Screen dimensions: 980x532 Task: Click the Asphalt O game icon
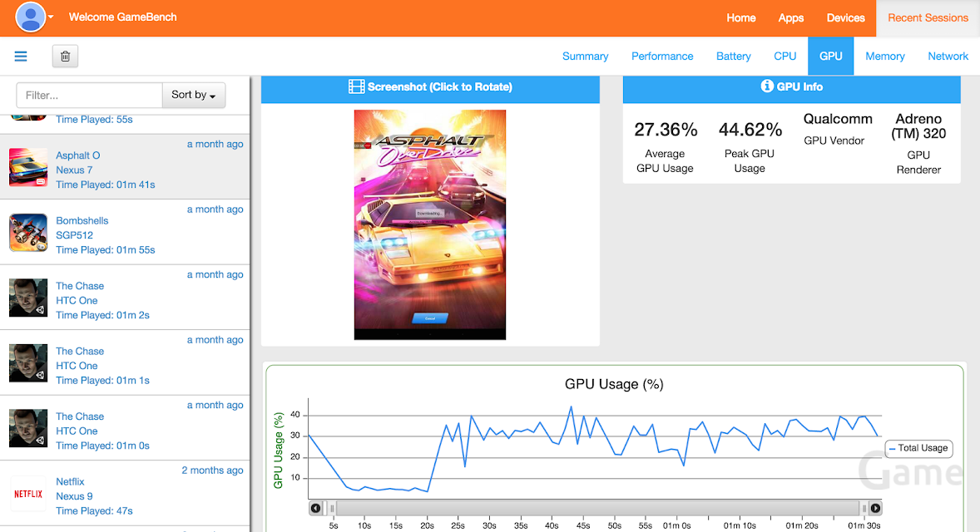(x=28, y=167)
